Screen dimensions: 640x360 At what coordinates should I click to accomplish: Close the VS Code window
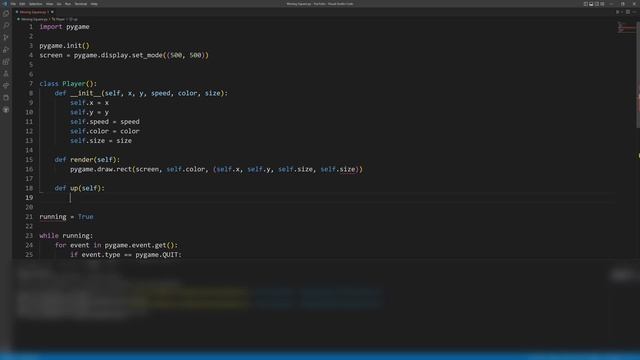[x=634, y=4]
